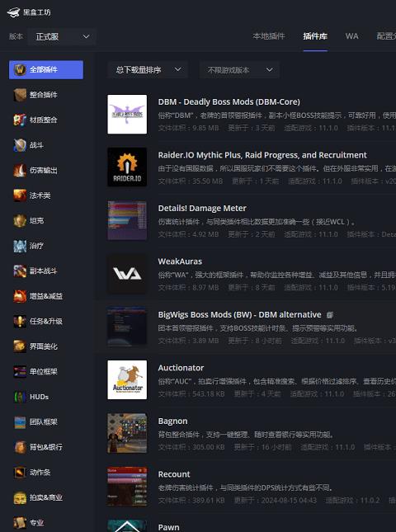The width and height of the screenshot is (396, 532).
Task: Select the 全部插件 category icon
Action: point(20,69)
